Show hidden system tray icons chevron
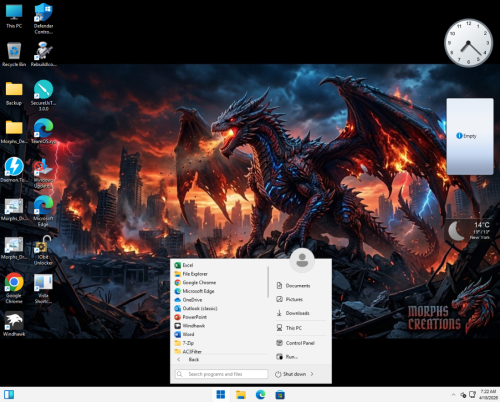This screenshot has width=500, height=402. click(453, 395)
